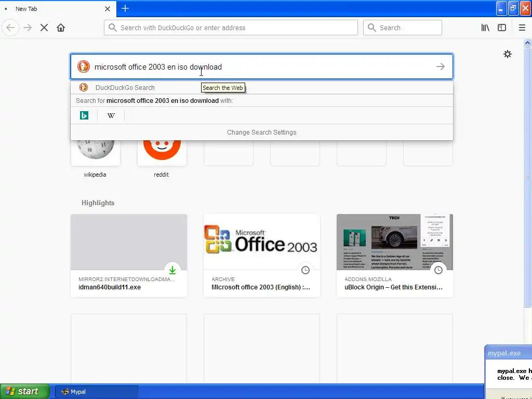
Task: Search with the Bing icon
Action: point(84,115)
